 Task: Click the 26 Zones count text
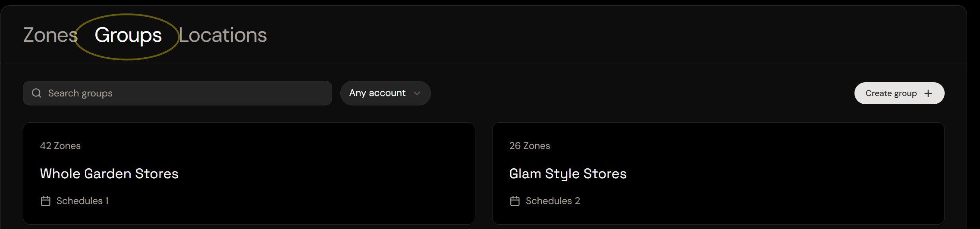click(530, 146)
